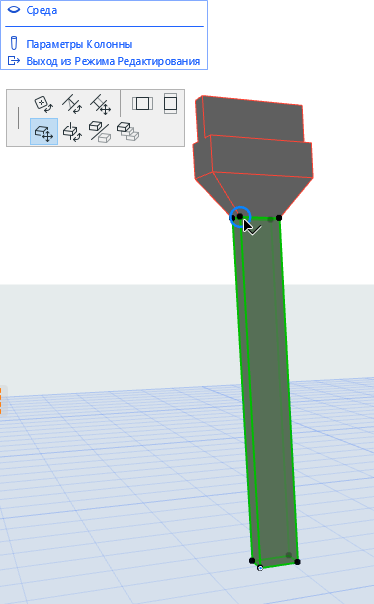This screenshot has width=374, height=604.
Task: Choose the move slanted column end icon
Action: [x=101, y=104]
